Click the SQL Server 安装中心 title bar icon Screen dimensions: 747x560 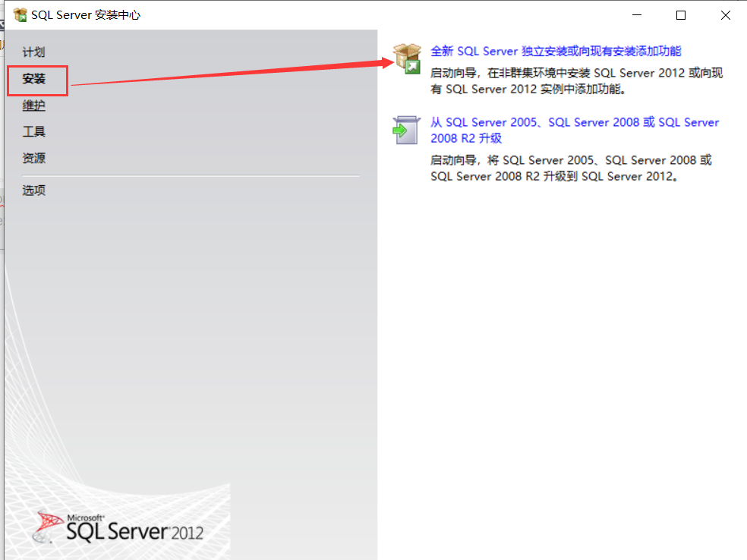pyautogui.click(x=20, y=14)
